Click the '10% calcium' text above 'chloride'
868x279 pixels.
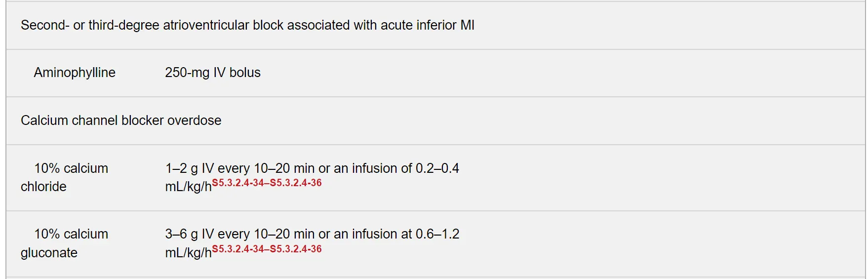pyautogui.click(x=71, y=168)
